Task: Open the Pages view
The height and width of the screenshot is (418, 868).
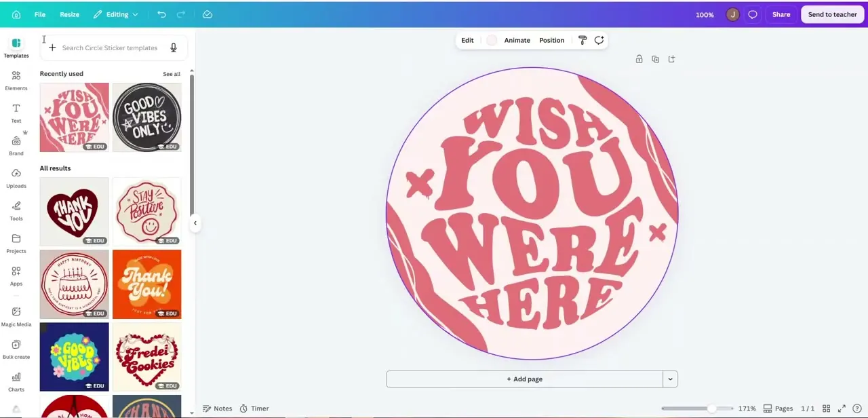Action: pyautogui.click(x=778, y=408)
